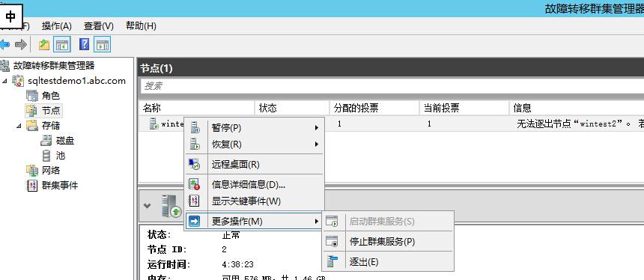Image resolution: width=644 pixels, height=280 pixels.
Task: Open the 帮助(H) menu
Action: point(141,26)
